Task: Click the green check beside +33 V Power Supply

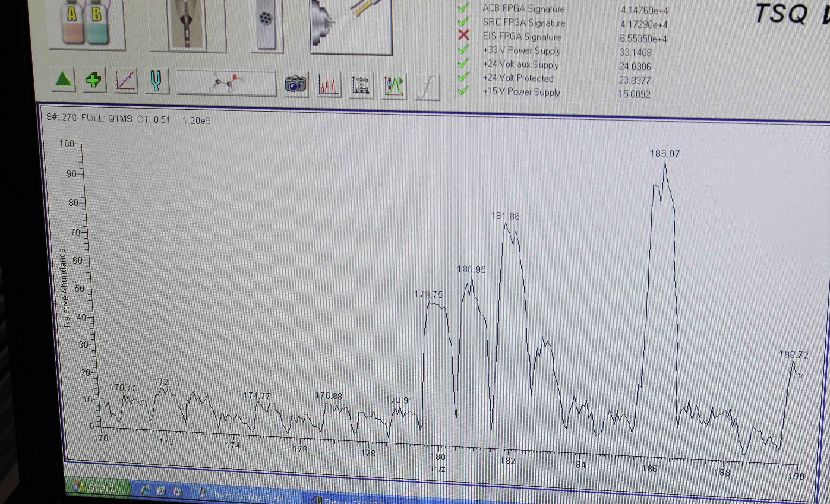Action: [464, 49]
